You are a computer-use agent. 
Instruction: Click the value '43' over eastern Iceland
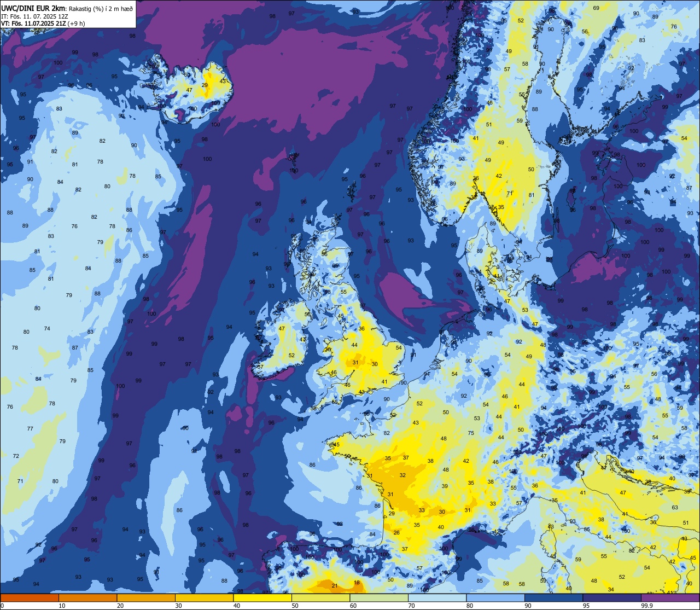point(223,81)
